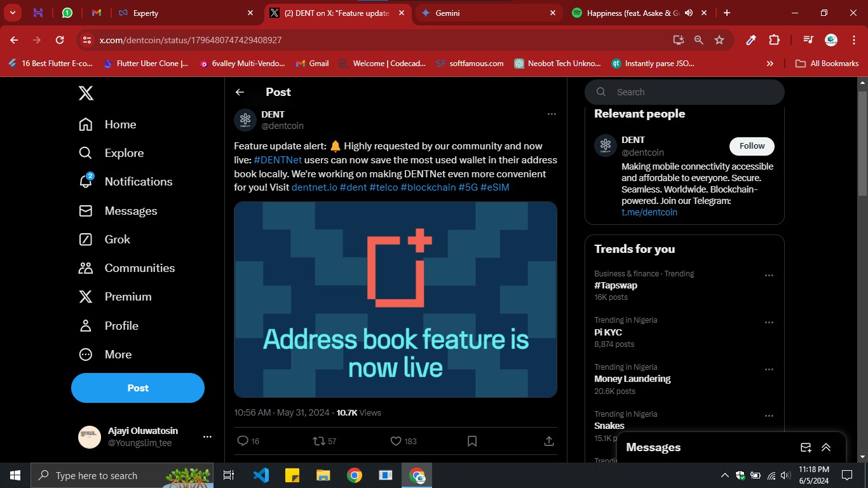
Task: Click the reply icon under the post
Action: (242, 441)
